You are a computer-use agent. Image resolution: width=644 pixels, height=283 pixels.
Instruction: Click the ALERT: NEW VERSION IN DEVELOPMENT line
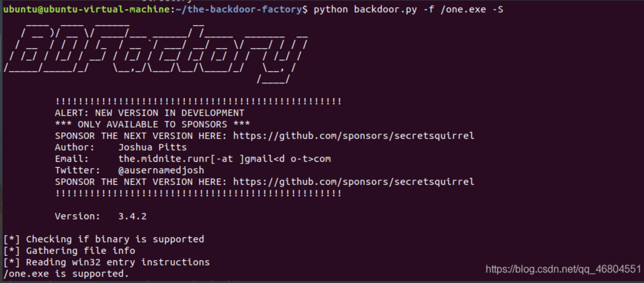point(149,113)
